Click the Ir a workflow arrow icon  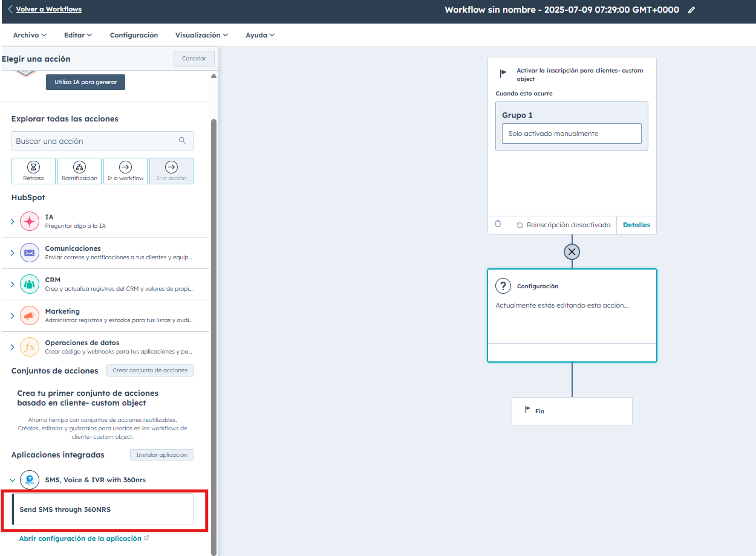tap(125, 167)
